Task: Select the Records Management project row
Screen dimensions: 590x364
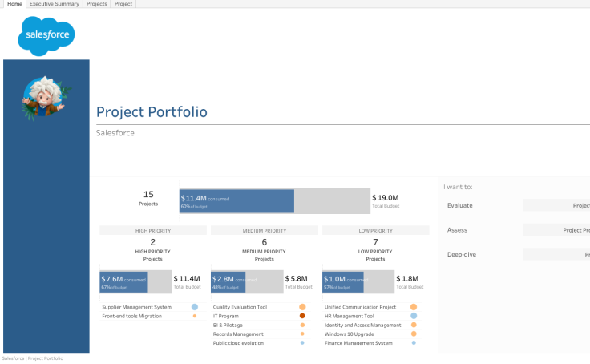Action: 238,334
